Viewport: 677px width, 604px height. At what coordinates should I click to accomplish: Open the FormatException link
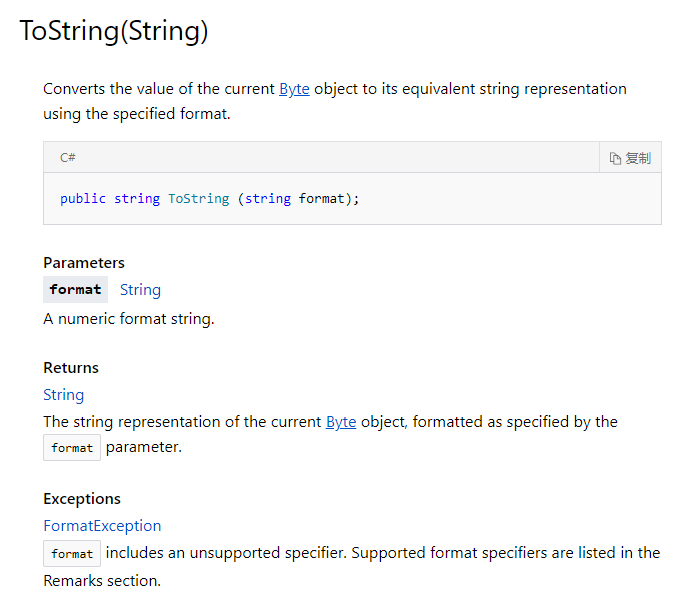[x=102, y=526]
